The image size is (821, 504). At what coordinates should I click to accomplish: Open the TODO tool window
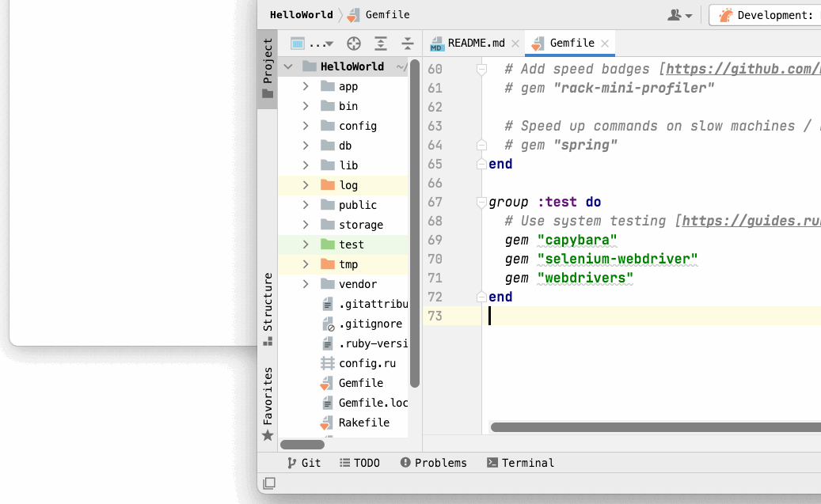(x=360, y=462)
